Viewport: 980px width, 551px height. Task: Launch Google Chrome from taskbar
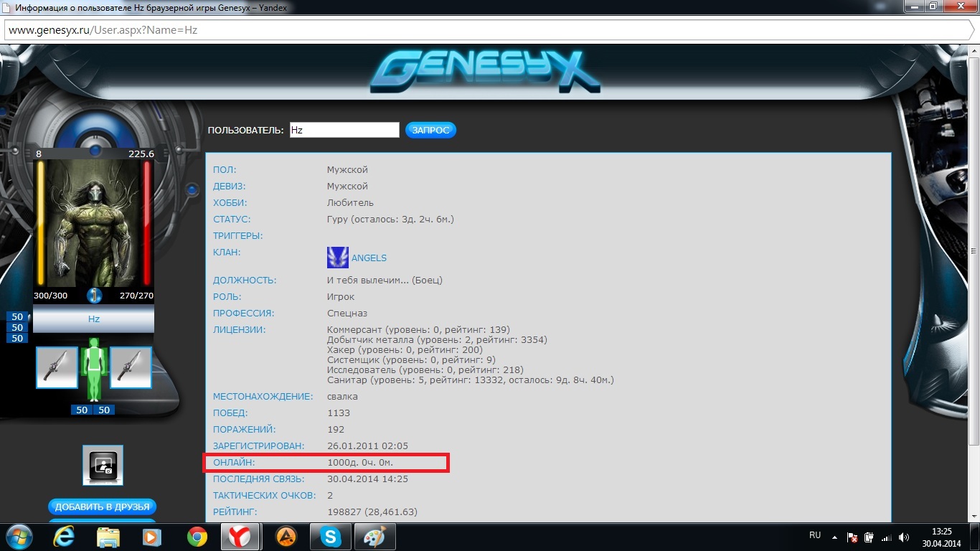(197, 537)
